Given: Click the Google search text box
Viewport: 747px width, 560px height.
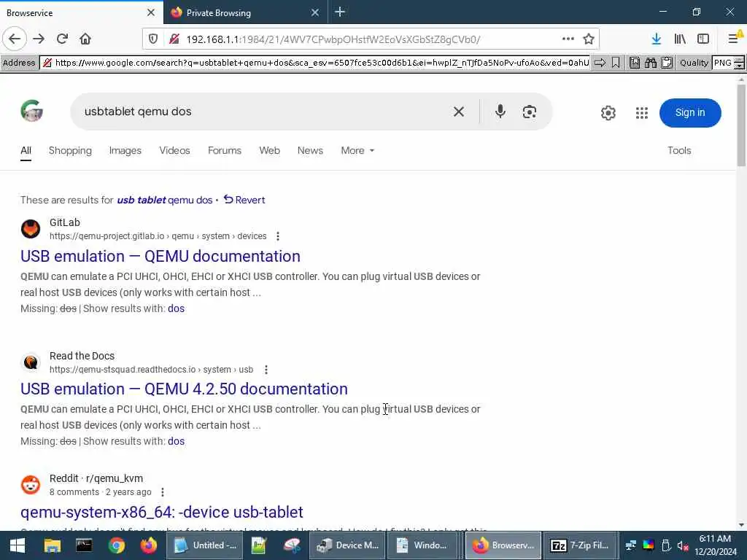Looking at the screenshot, I should tap(263, 112).
